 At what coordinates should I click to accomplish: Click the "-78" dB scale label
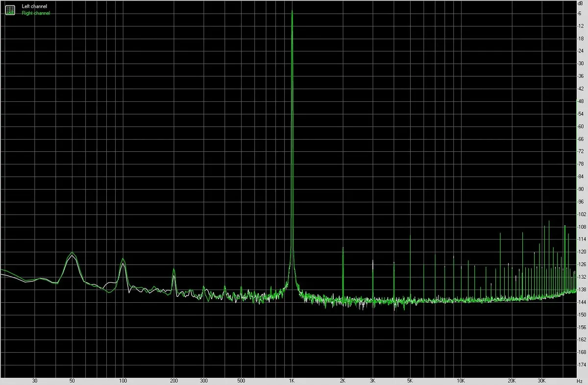581,164
